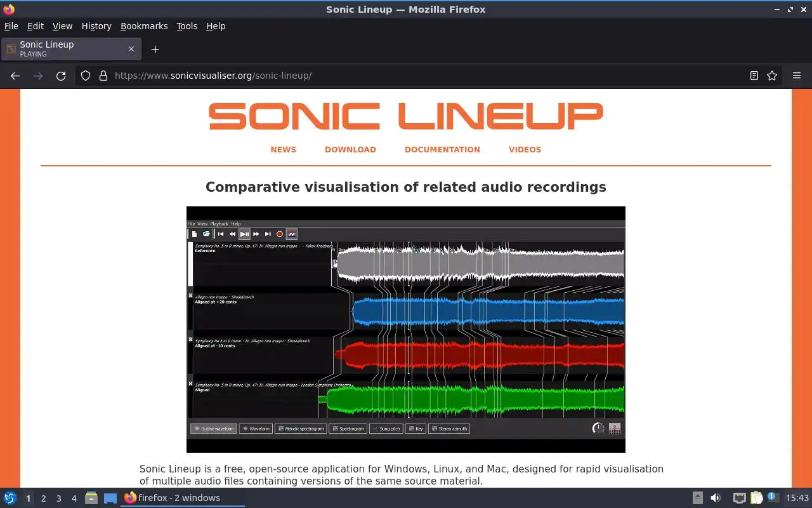The image size is (812, 508).
Task: Close the Sonic Lineup tab
Action: pyautogui.click(x=131, y=49)
